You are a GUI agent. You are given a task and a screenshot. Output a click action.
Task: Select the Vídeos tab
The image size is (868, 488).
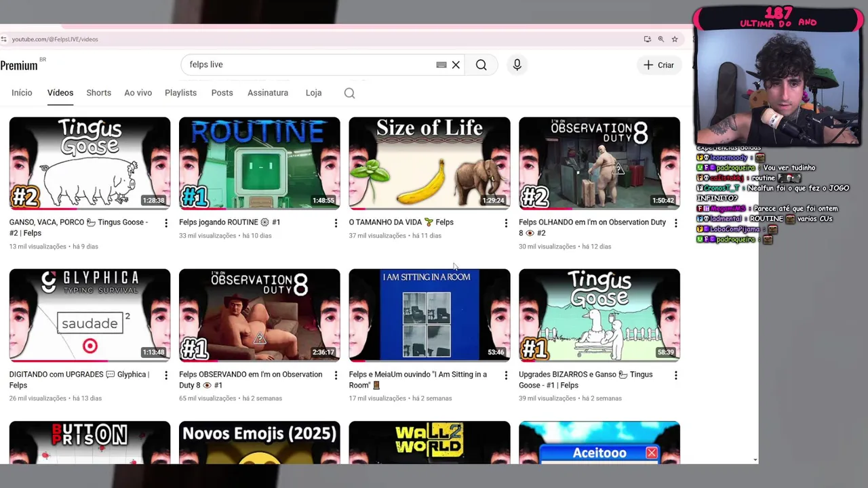click(60, 93)
